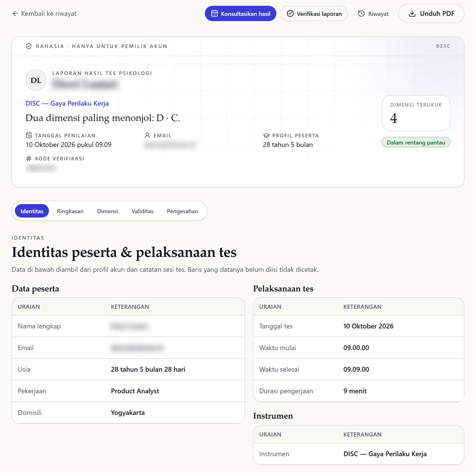Click the checkmark badge icon in Verifikasi laporan

pos(290,14)
